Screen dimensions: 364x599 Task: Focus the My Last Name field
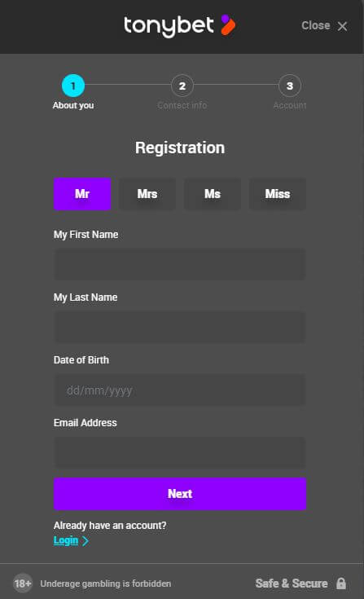[180, 327]
